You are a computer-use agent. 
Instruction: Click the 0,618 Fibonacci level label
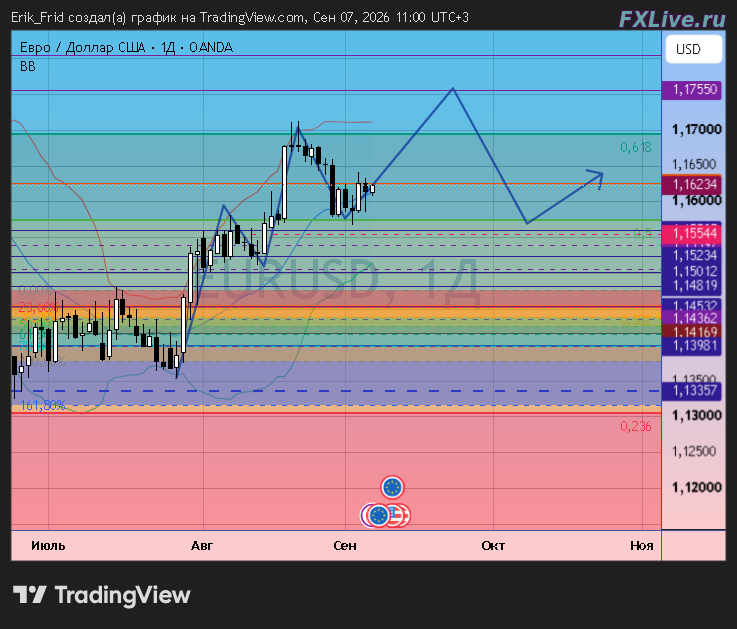coord(635,148)
